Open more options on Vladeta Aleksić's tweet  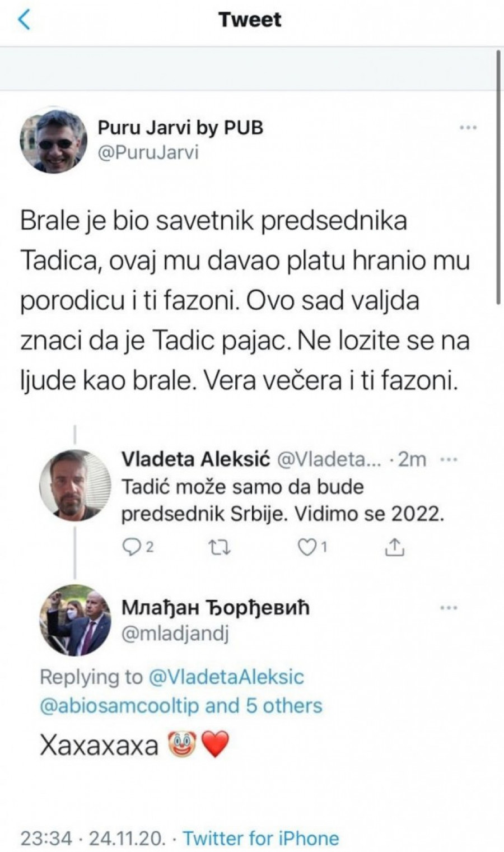click(449, 459)
